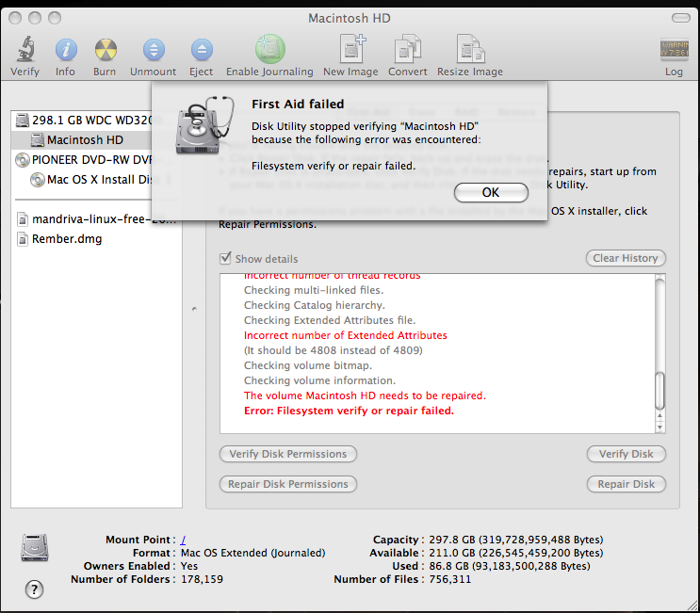Viewport: 700px width, 613px height.
Task: Click the New Image toolbar icon
Action: coord(352,48)
